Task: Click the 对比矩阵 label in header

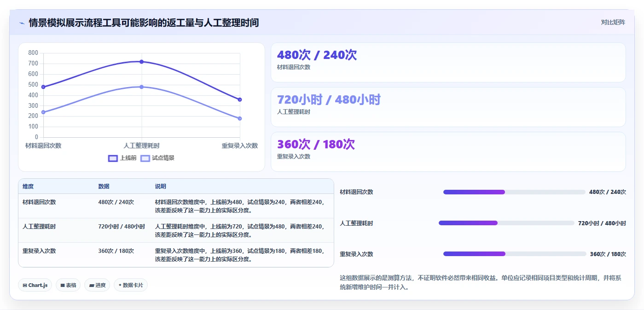Action: (x=613, y=22)
